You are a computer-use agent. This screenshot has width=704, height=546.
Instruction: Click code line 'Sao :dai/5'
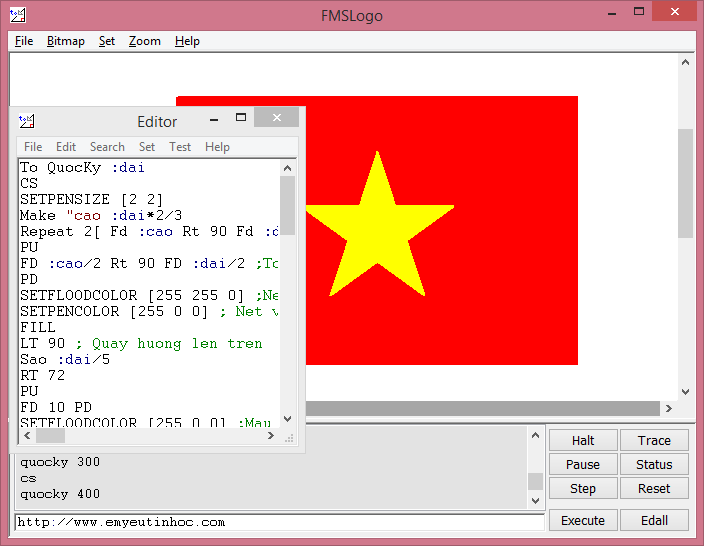pos(65,360)
